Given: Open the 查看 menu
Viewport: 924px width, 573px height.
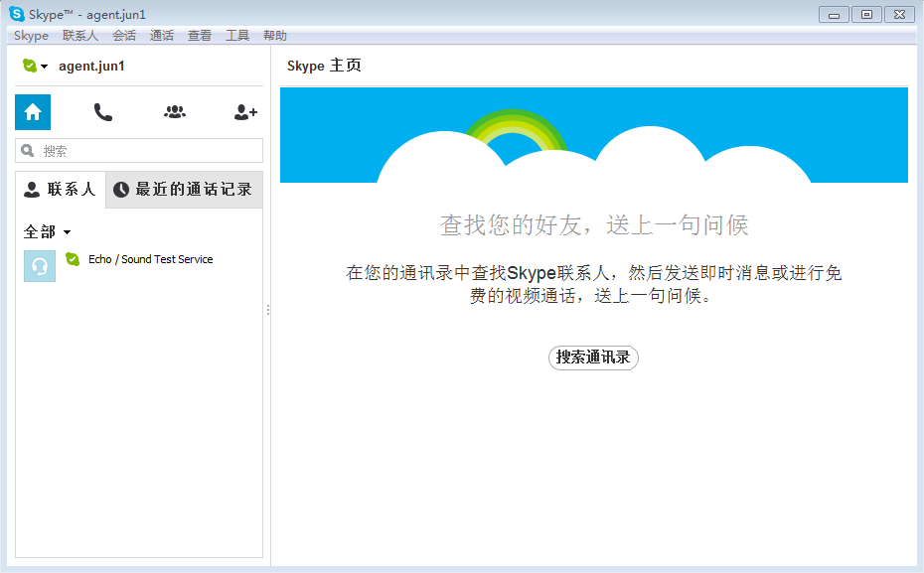Looking at the screenshot, I should pyautogui.click(x=199, y=36).
